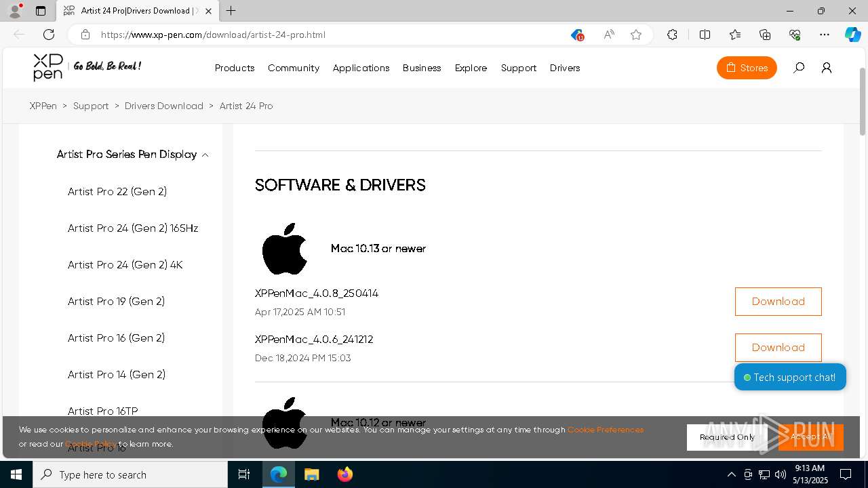The height and width of the screenshot is (488, 868).
Task: Open the Community menu
Action: pos(294,68)
